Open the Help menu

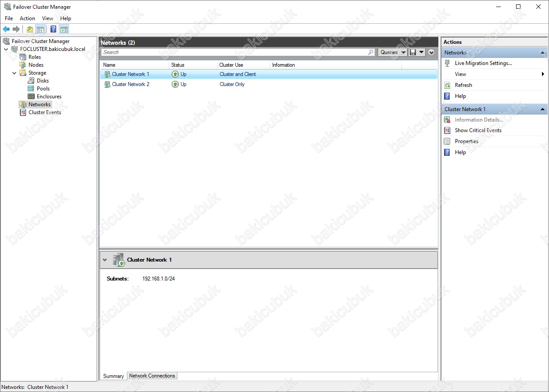pyautogui.click(x=65, y=18)
